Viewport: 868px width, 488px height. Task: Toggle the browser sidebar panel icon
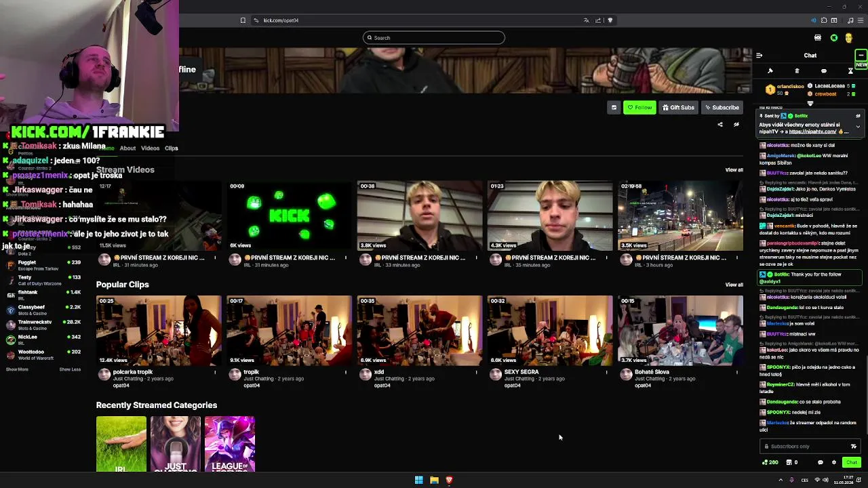(834, 20)
